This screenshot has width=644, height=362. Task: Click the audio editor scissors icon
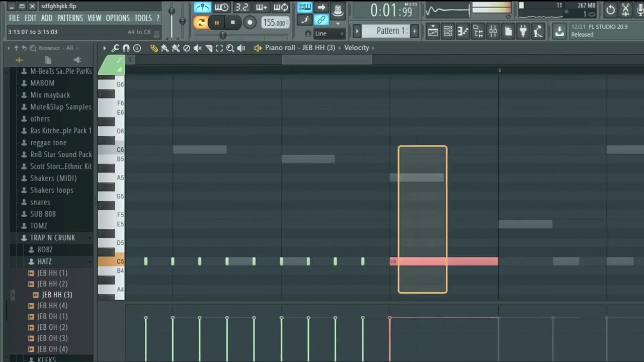pyautogui.click(x=625, y=9)
